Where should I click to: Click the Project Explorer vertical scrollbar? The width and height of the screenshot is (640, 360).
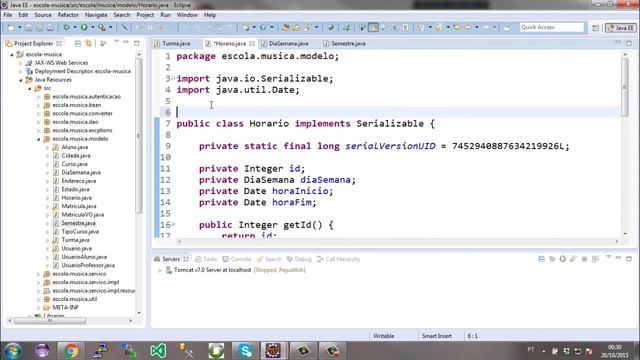point(139,136)
